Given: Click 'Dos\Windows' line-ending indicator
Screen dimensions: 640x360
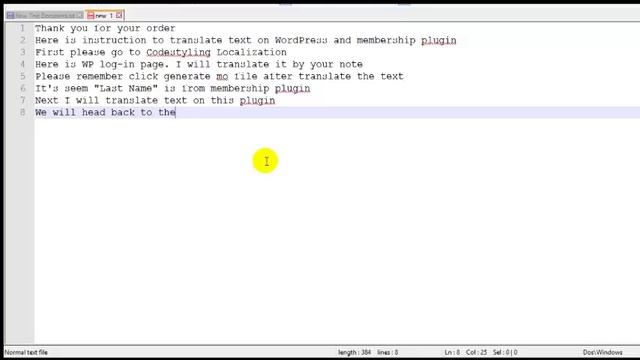Looking at the screenshot, I should 602,352.
